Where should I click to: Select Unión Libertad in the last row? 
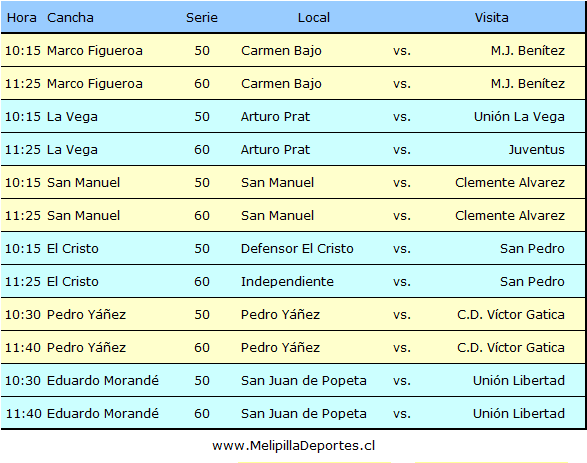tap(519, 413)
